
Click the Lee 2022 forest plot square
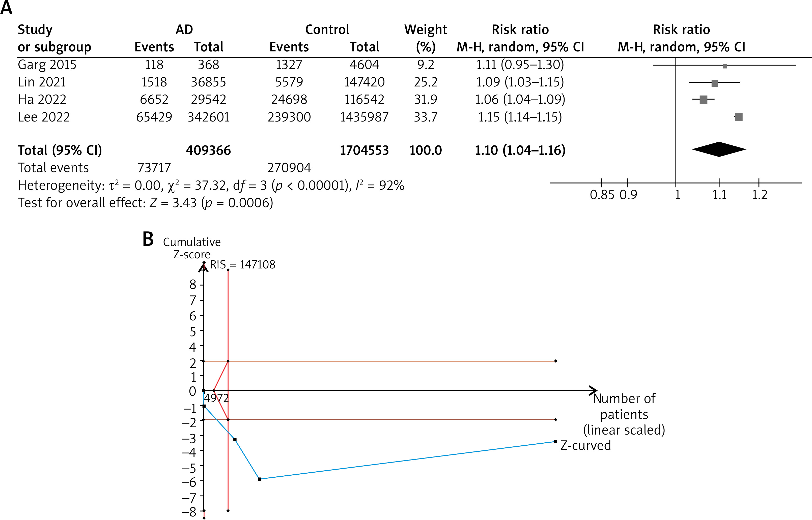(x=738, y=117)
